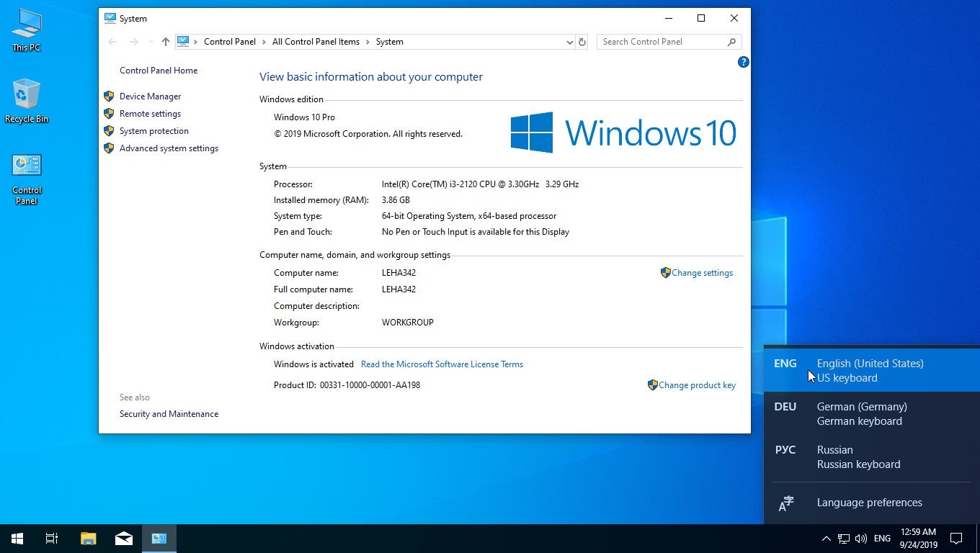Click the processor value Intel(R) Core(TM) i3-2120
This screenshot has height=553, width=980.
click(x=480, y=184)
